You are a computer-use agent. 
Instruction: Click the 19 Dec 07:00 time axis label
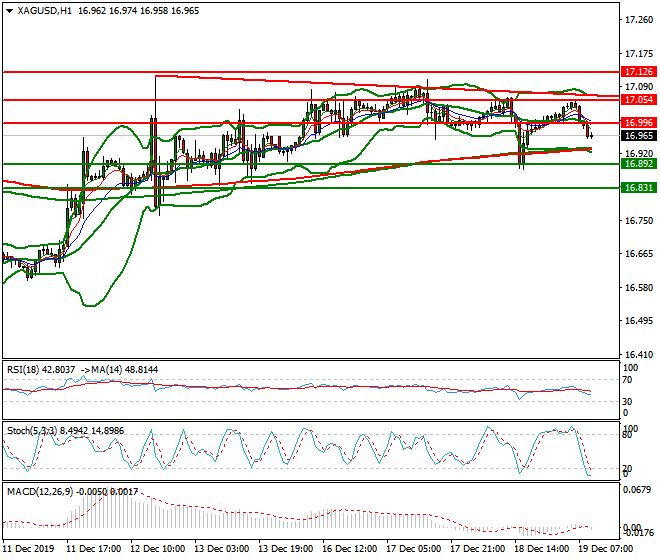point(605,549)
